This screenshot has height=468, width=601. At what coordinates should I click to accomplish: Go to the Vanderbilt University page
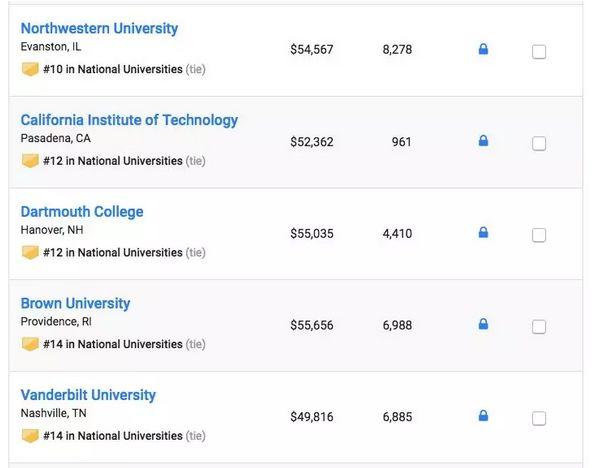point(88,395)
